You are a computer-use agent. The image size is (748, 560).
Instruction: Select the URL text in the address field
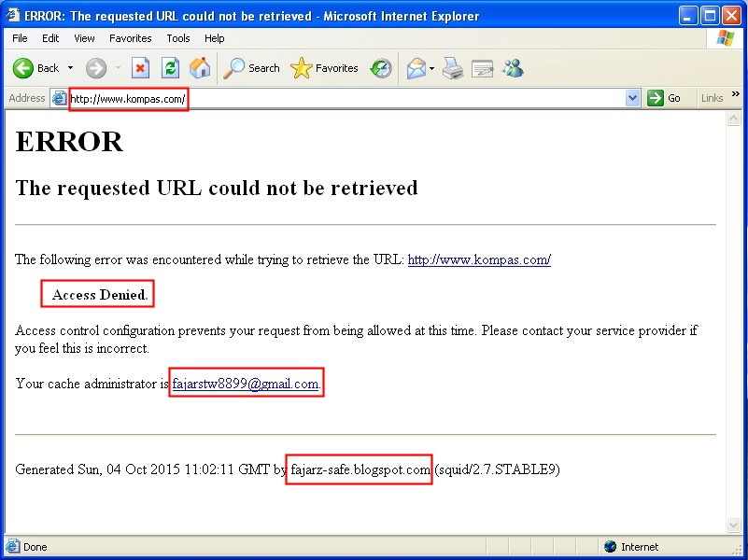(128, 97)
